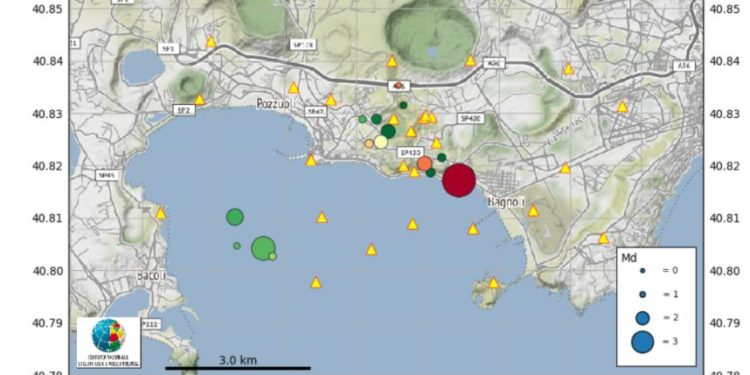This screenshot has height=375, width=750.
Task: Select the station triangle on the Pozzuoli pier
Action: [x=311, y=160]
